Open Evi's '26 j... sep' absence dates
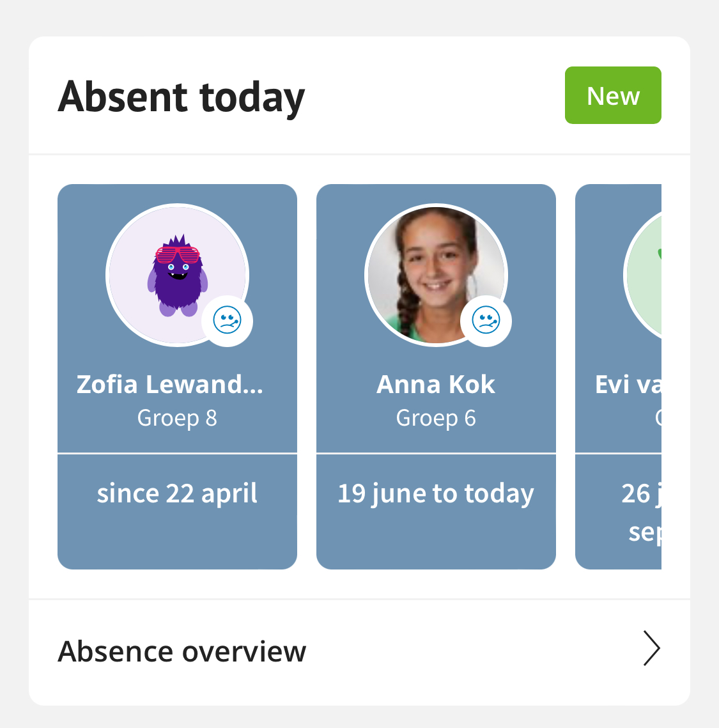719x728 pixels. (x=642, y=512)
